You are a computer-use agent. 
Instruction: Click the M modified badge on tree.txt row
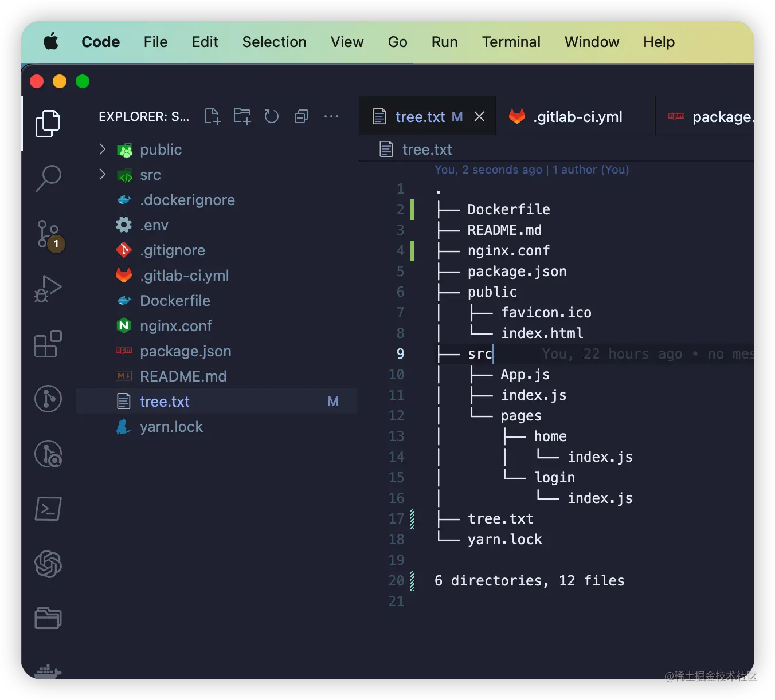pos(333,402)
